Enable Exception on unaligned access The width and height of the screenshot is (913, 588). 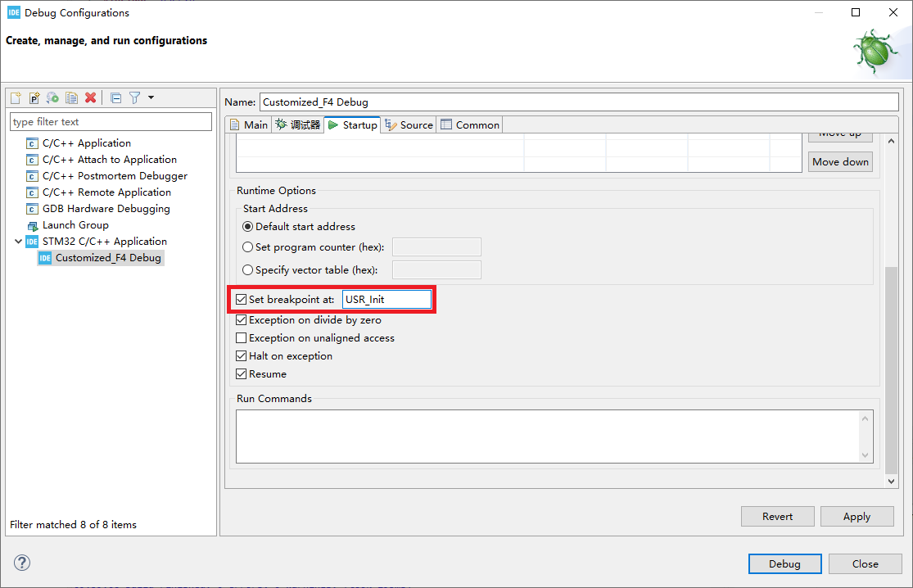[242, 338]
